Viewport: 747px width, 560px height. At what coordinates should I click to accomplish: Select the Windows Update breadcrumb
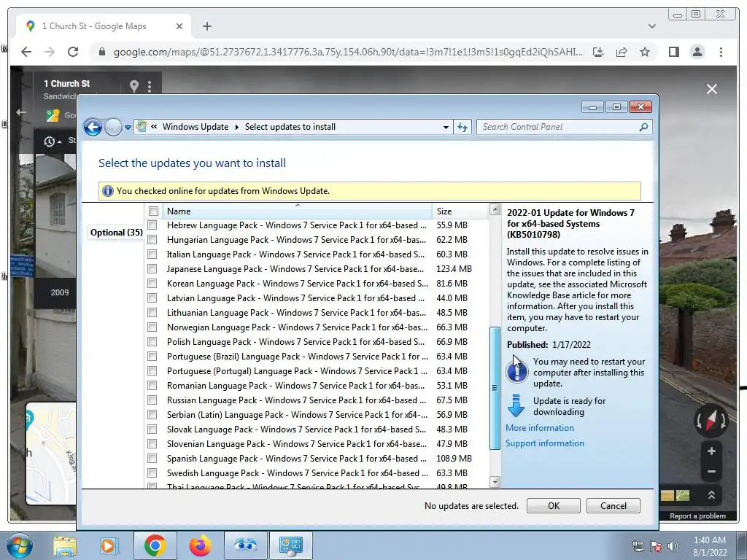[196, 127]
